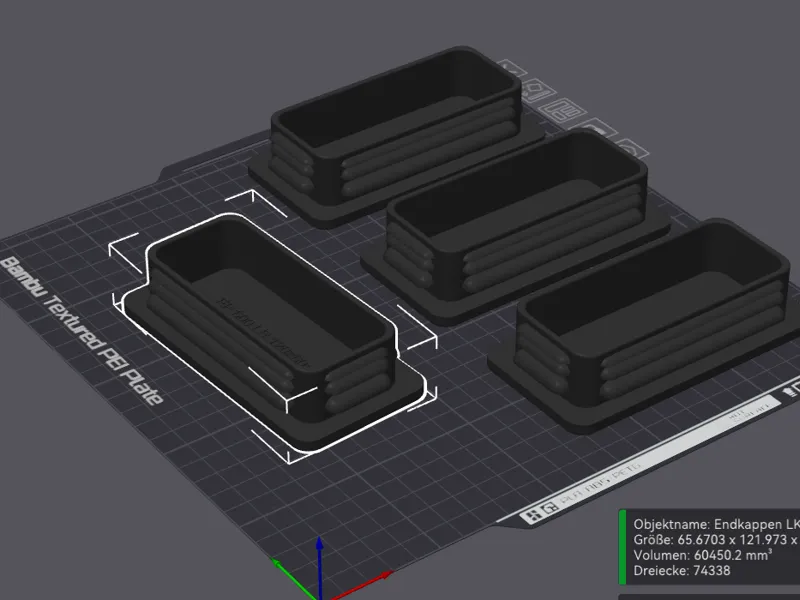Click the green Y axis arrow

[x=295, y=577]
